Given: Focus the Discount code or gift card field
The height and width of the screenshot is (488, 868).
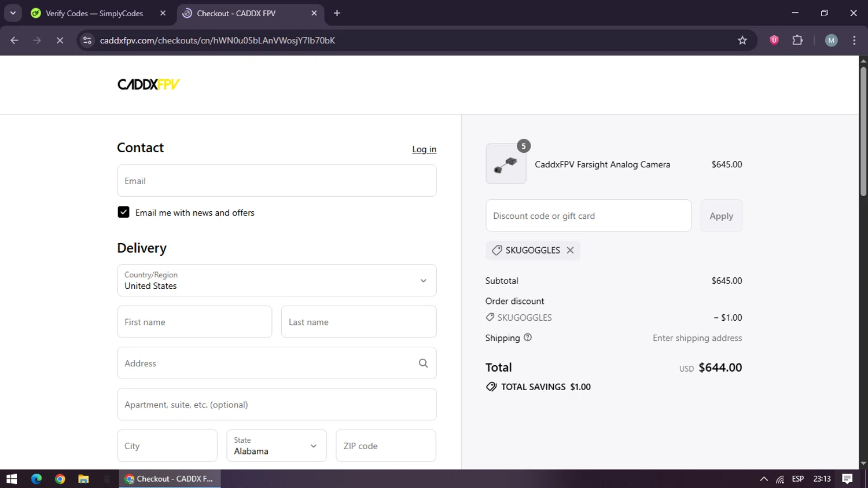Looking at the screenshot, I should tap(589, 216).
